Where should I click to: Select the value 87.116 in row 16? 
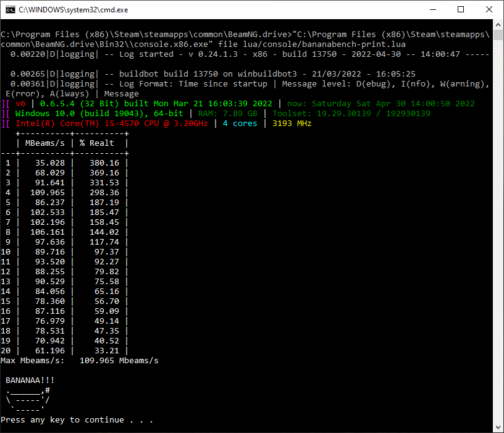[50, 311]
